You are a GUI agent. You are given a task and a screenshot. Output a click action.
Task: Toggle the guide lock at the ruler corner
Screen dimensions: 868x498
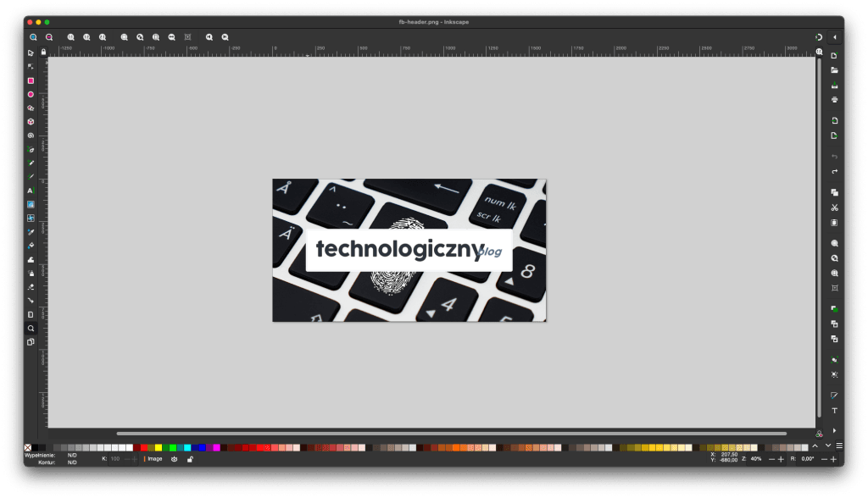point(42,53)
